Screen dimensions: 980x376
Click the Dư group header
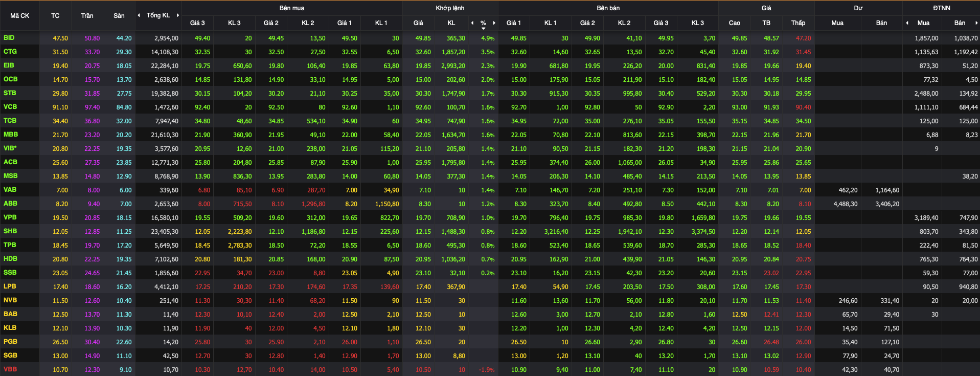point(858,8)
